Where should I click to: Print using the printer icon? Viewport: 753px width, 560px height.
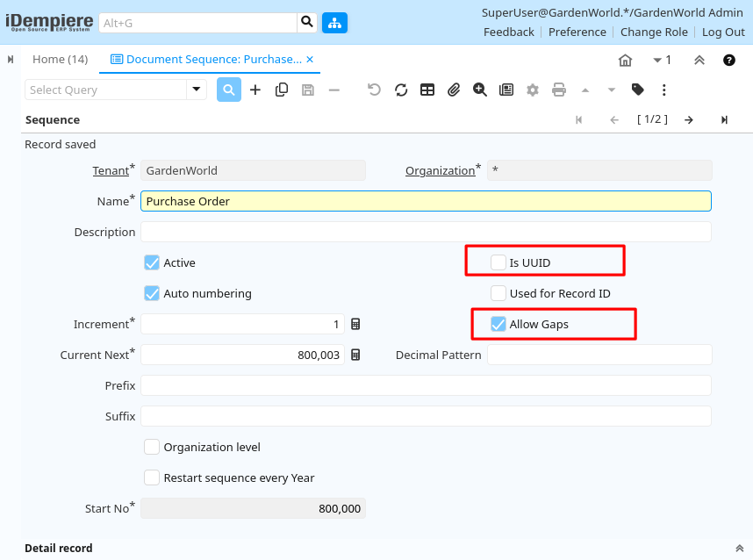coord(559,90)
